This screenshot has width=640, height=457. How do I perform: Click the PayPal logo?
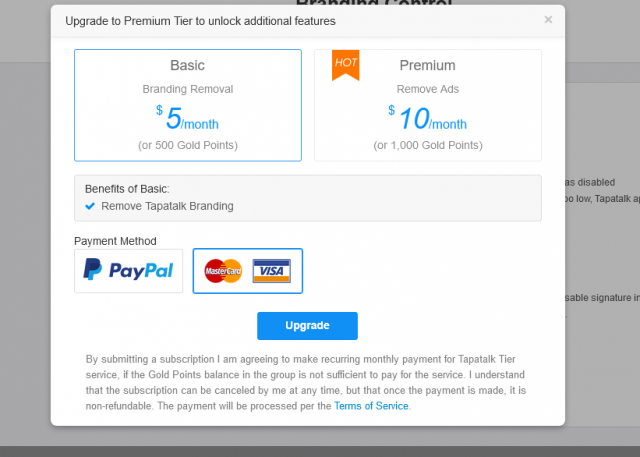[129, 270]
